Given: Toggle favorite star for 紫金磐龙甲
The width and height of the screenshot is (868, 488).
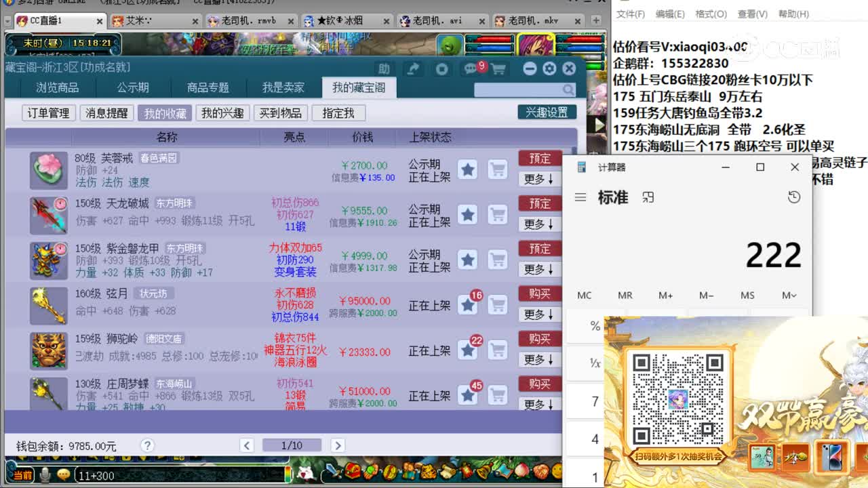Looking at the screenshot, I should (x=467, y=260).
